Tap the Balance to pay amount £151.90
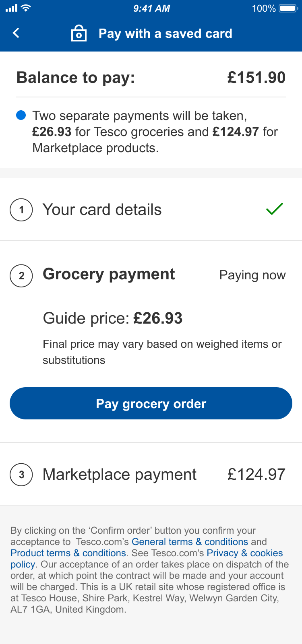Image resolution: width=302 pixels, height=644 pixels. [x=256, y=77]
